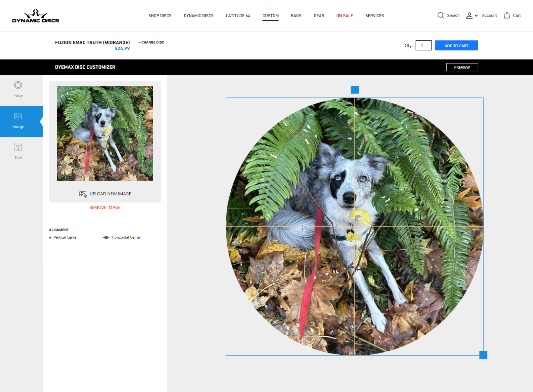The width and height of the screenshot is (533, 392).
Task: Click the Search text link
Action: click(453, 15)
